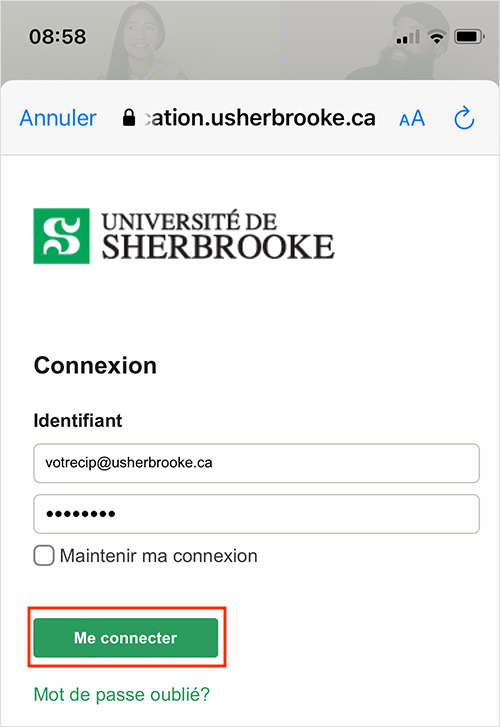Tap the padlock security icon
Viewport: 500px width, 727px height.
point(129,117)
